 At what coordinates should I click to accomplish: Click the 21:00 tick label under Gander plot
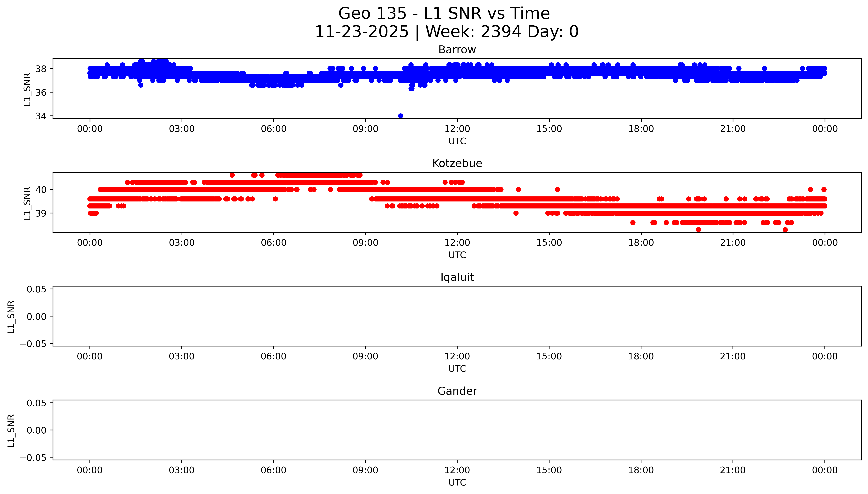tap(733, 470)
